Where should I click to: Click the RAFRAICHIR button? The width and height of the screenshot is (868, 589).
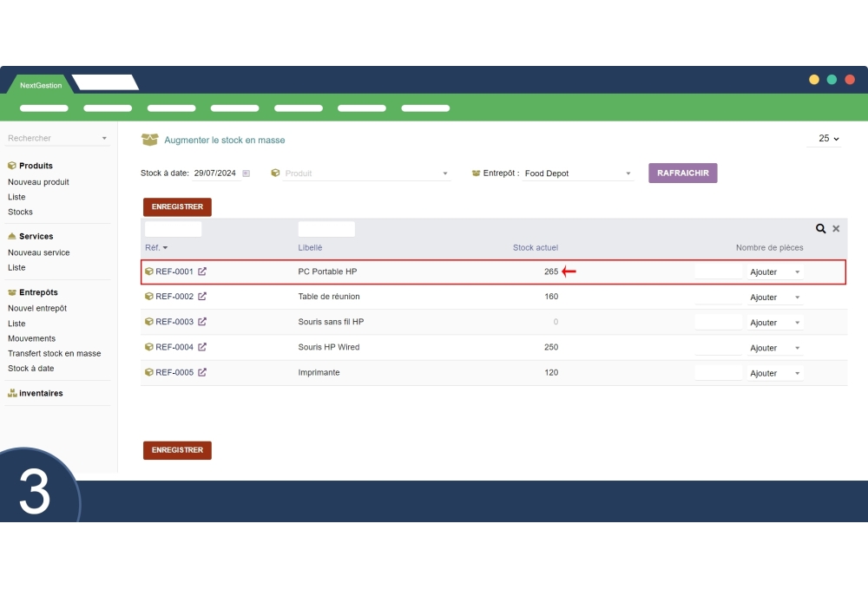tap(682, 173)
